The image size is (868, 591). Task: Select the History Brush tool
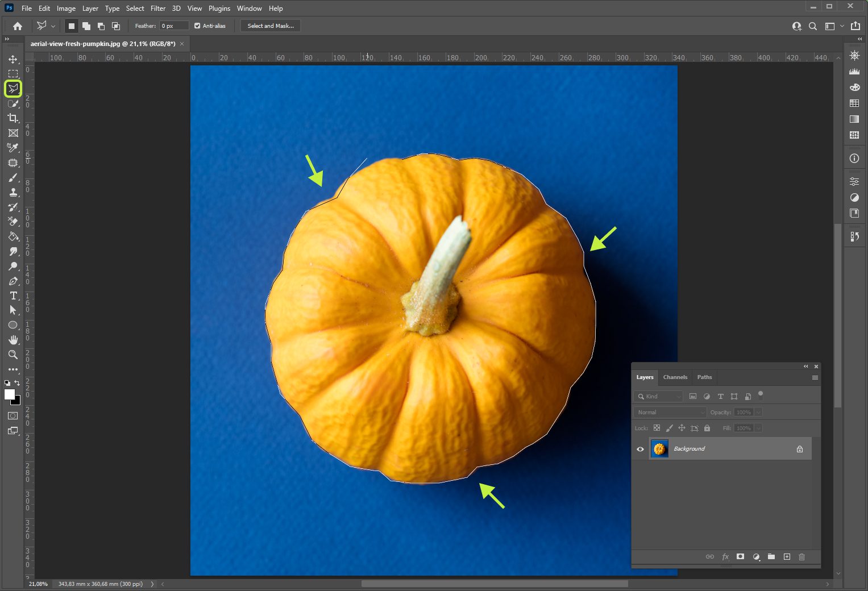tap(13, 207)
